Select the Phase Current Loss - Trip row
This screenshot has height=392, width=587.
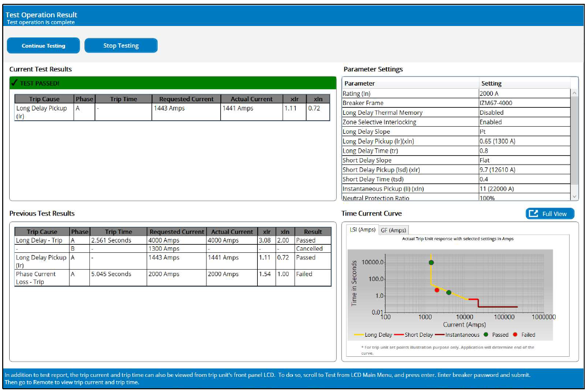tap(173, 278)
